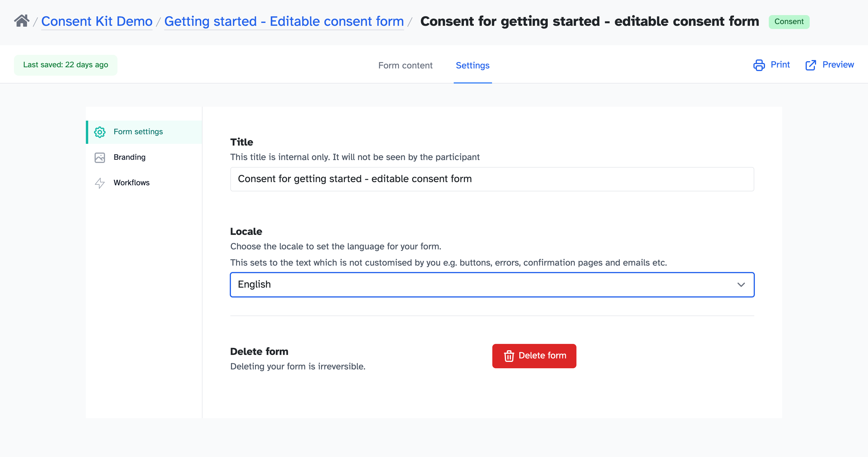Click the Consent status badge
The width and height of the screenshot is (868, 457).
pos(789,21)
